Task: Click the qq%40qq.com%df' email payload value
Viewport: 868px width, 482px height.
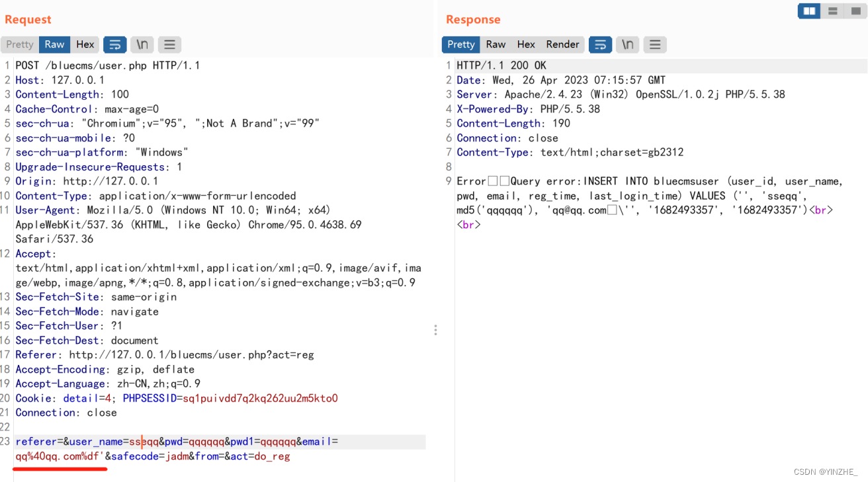Action: (x=60, y=456)
